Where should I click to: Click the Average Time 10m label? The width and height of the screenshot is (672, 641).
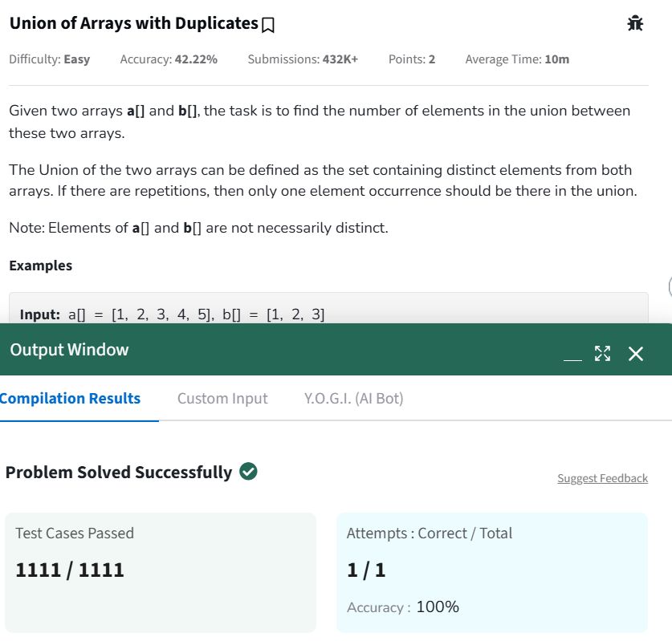(x=517, y=59)
